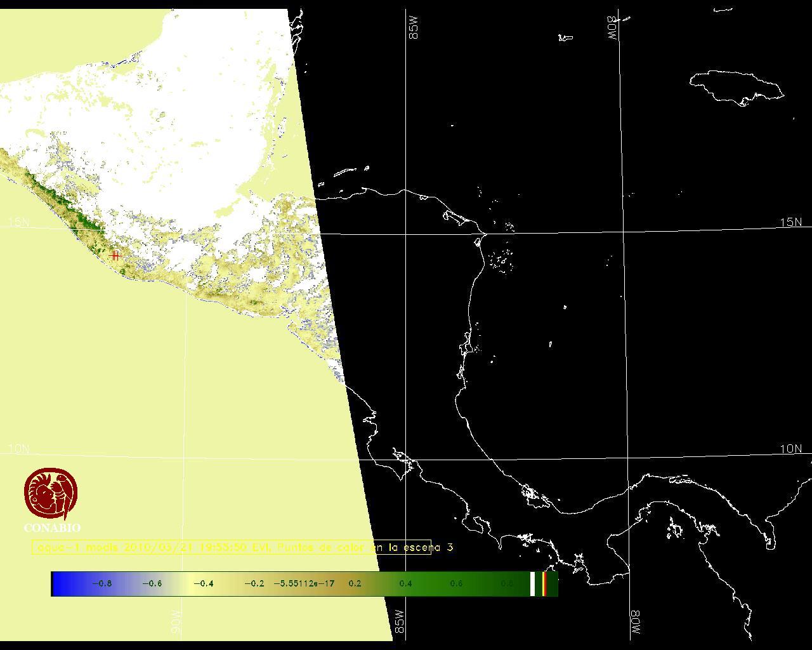812x650 pixels.
Task: Click the 15N label on the right edge
Action: (x=790, y=222)
